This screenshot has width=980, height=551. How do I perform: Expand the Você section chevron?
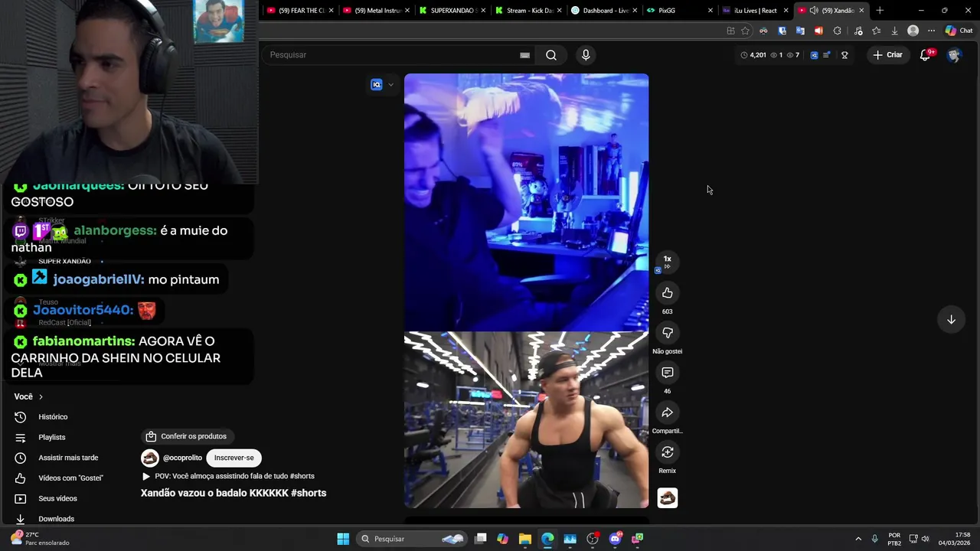point(41,397)
